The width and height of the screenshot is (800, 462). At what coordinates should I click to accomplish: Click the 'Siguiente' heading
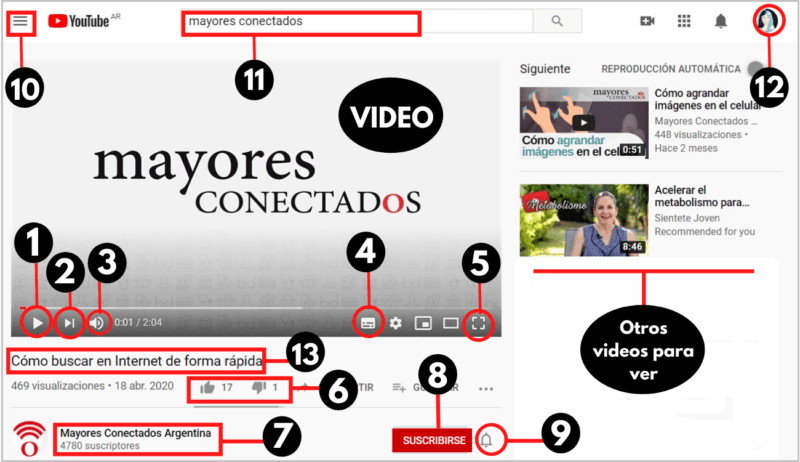[x=545, y=69]
